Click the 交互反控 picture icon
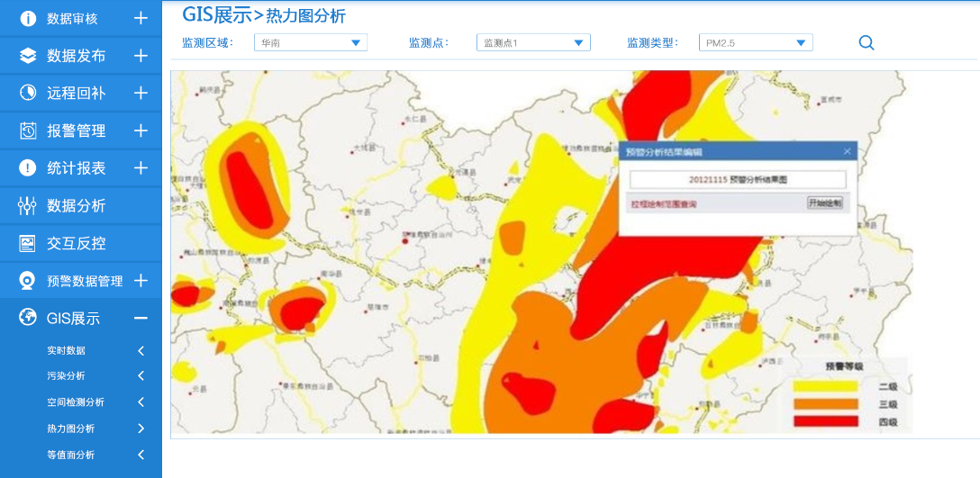 (28, 243)
